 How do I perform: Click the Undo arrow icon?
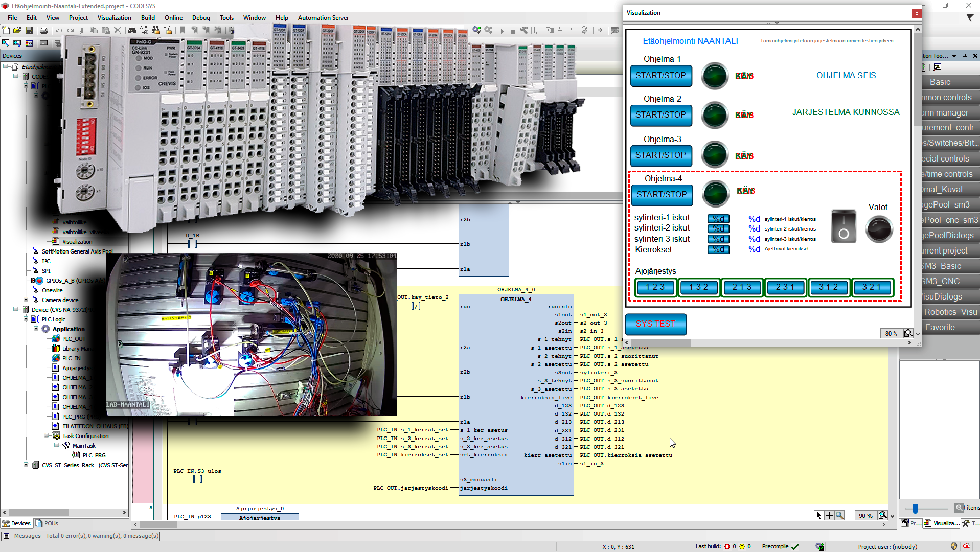(59, 31)
